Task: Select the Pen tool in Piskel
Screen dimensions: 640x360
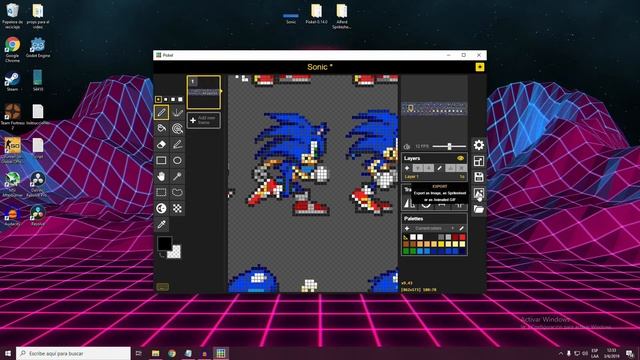Action: (x=161, y=112)
